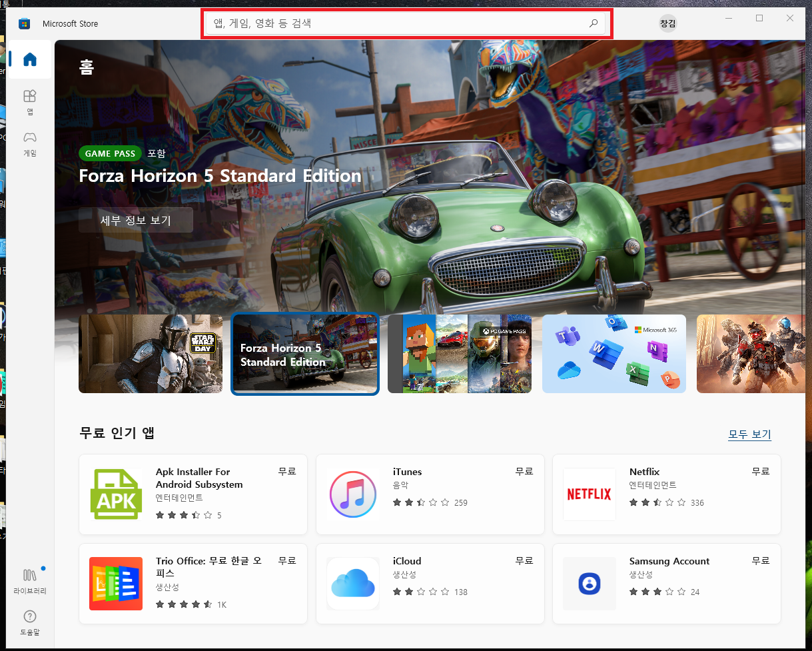This screenshot has height=651, width=812.
Task: Click the 홈 page heading
Action: click(x=87, y=67)
